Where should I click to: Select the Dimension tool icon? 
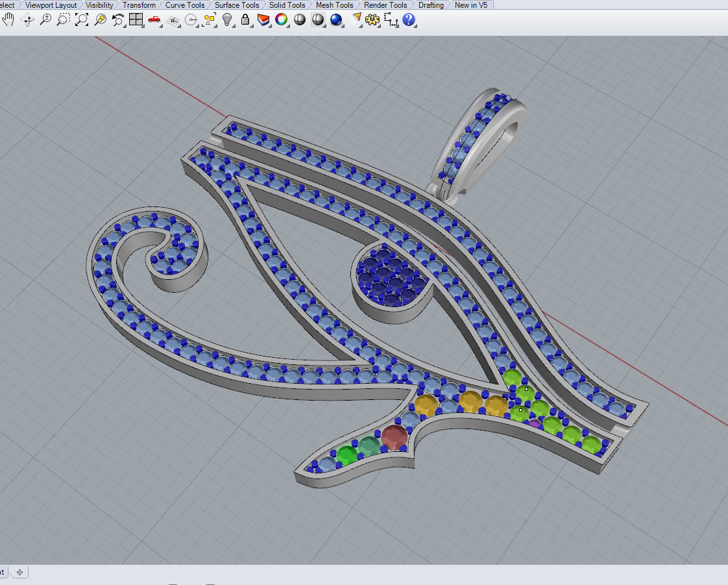391,20
